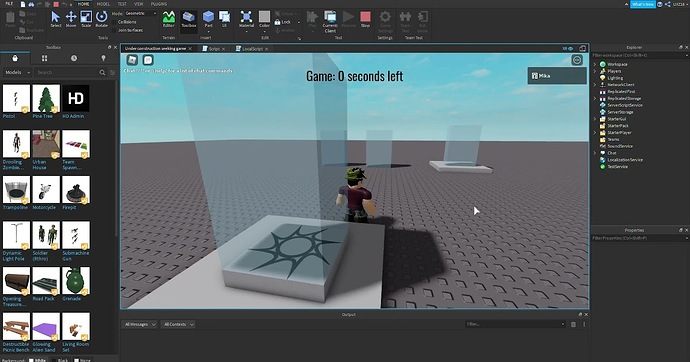Switch to the PLUGINS ribbon tab
Image resolution: width=690 pixels, height=362 pixels.
click(159, 4)
